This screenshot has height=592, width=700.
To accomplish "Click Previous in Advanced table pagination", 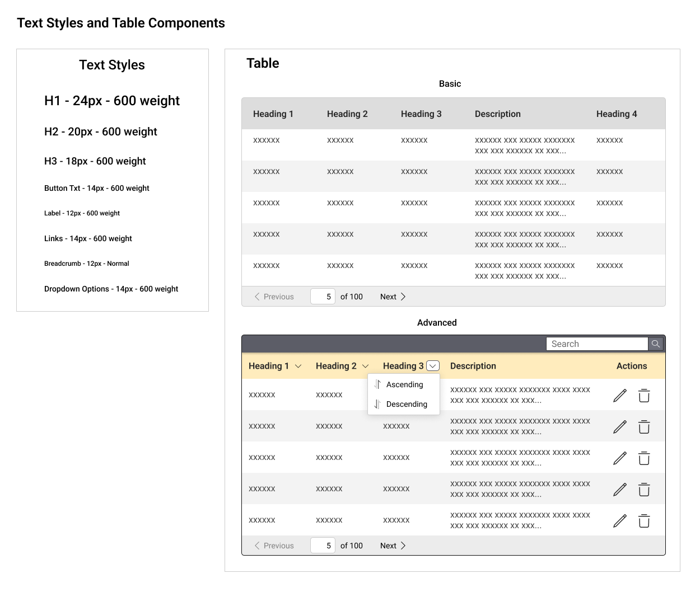I will (x=274, y=546).
